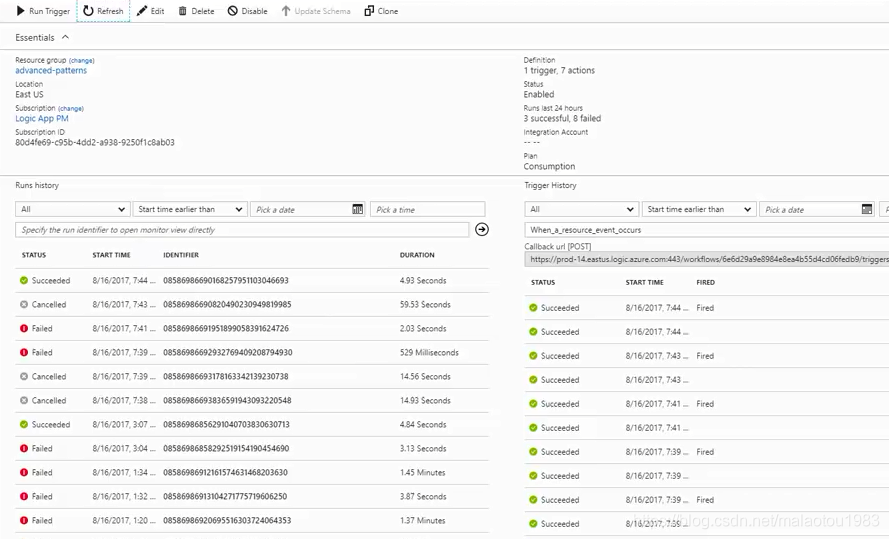Click red failed icon of 529 Milliseconds run

(24, 353)
